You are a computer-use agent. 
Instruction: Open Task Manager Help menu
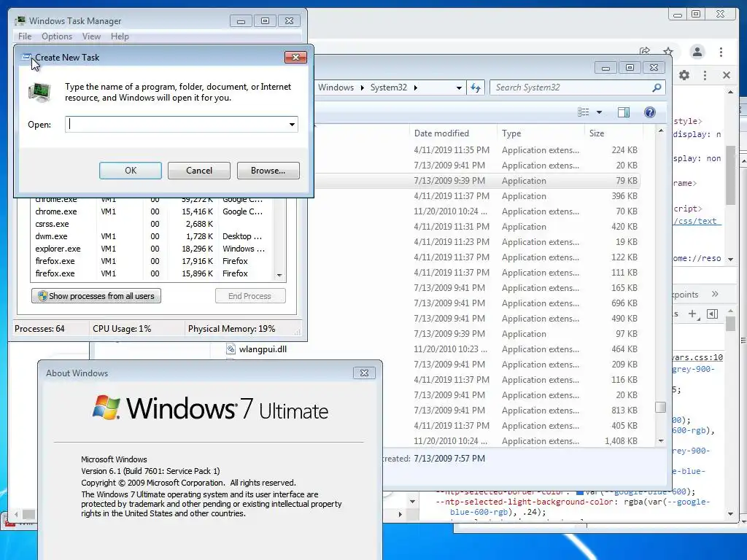click(x=120, y=36)
